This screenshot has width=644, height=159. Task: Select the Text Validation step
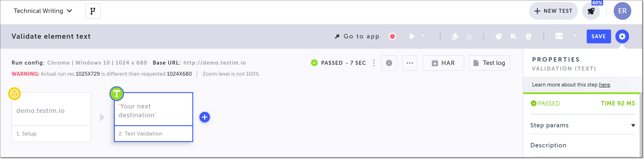coord(154,117)
